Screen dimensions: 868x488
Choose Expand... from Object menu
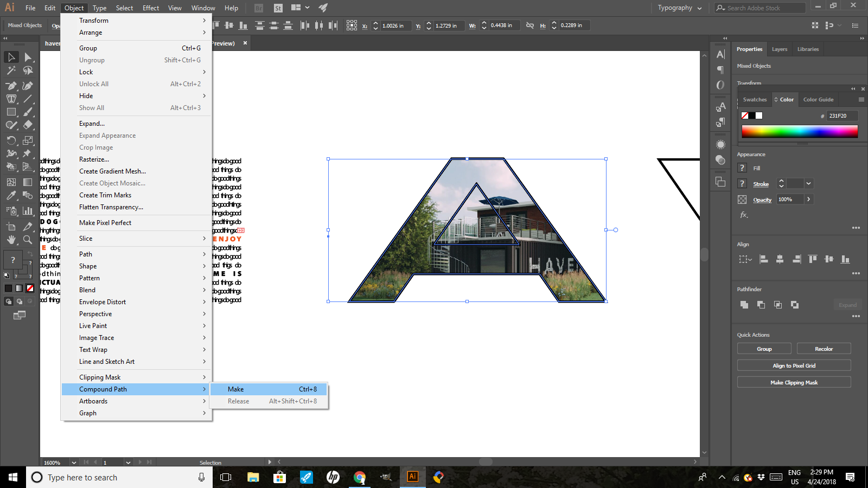coord(136,124)
